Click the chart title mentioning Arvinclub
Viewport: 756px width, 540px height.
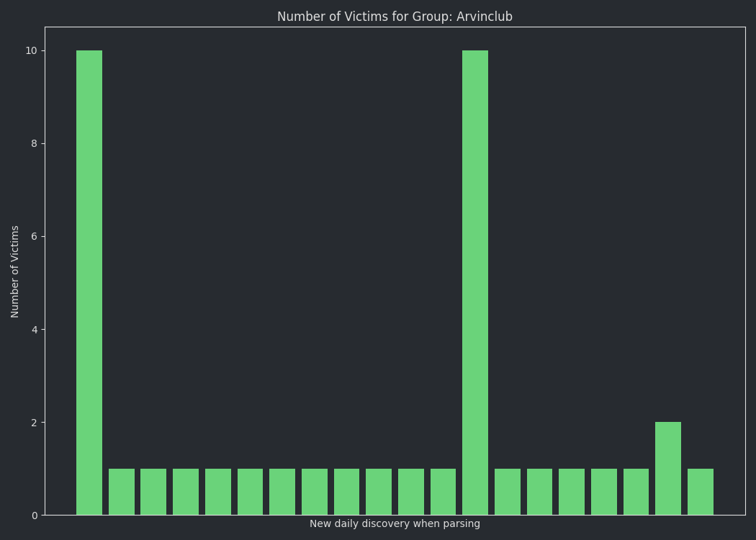(395, 17)
